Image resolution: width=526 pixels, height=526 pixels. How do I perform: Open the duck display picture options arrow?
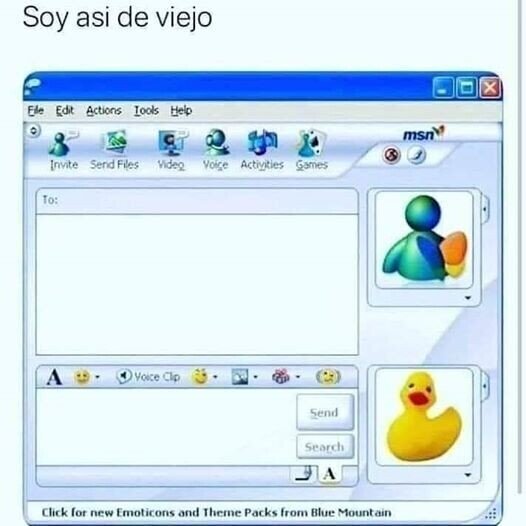point(468,475)
